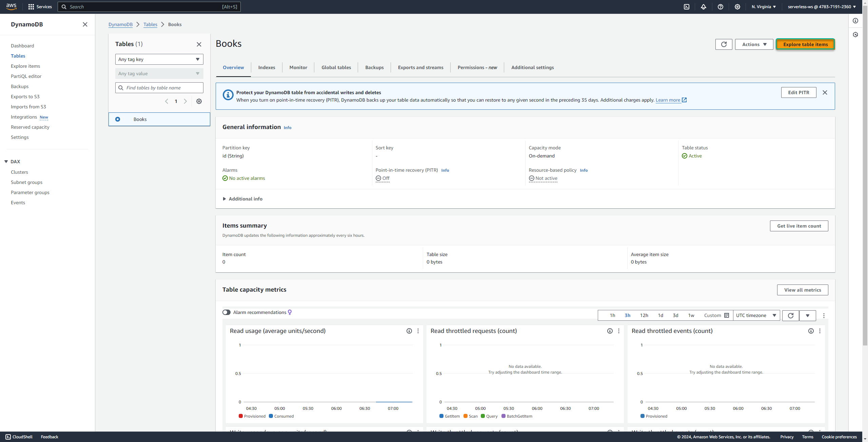This screenshot has height=442, width=868.
Task: Launch CloudShell from the top bar icon
Action: [x=687, y=7]
